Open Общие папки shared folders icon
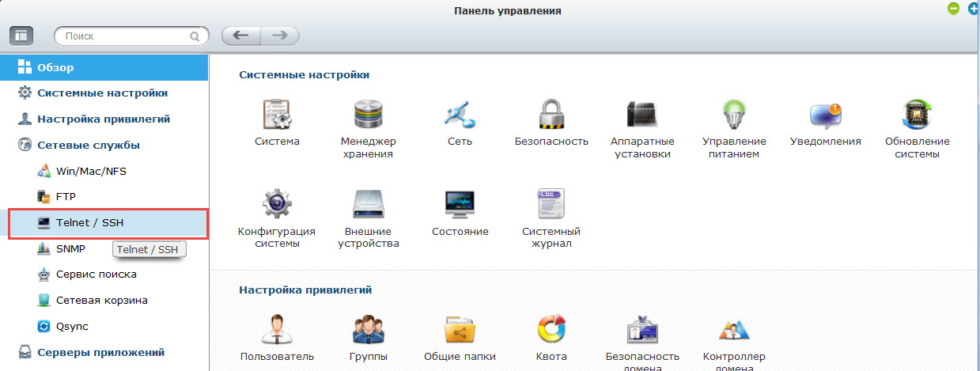The image size is (980, 371). coord(460,330)
